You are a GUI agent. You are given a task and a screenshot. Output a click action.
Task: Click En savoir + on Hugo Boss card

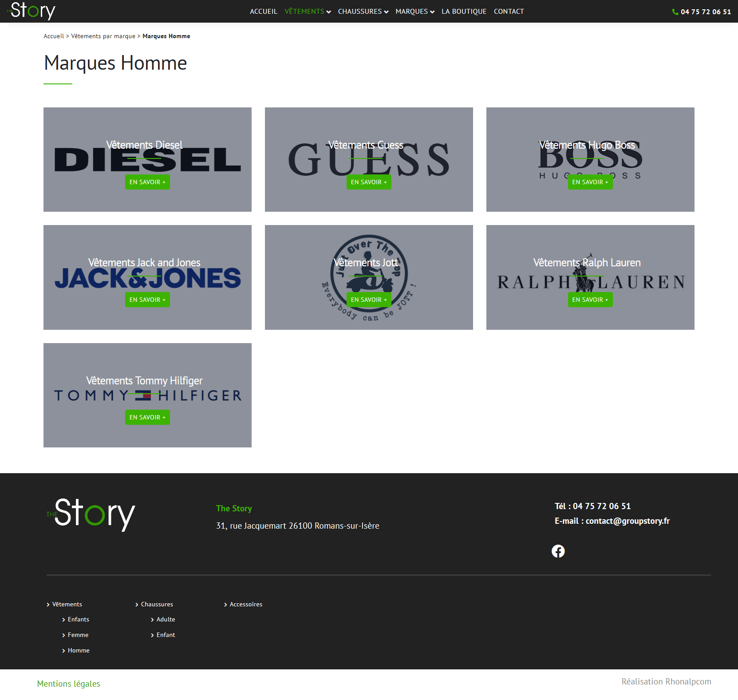pos(590,182)
